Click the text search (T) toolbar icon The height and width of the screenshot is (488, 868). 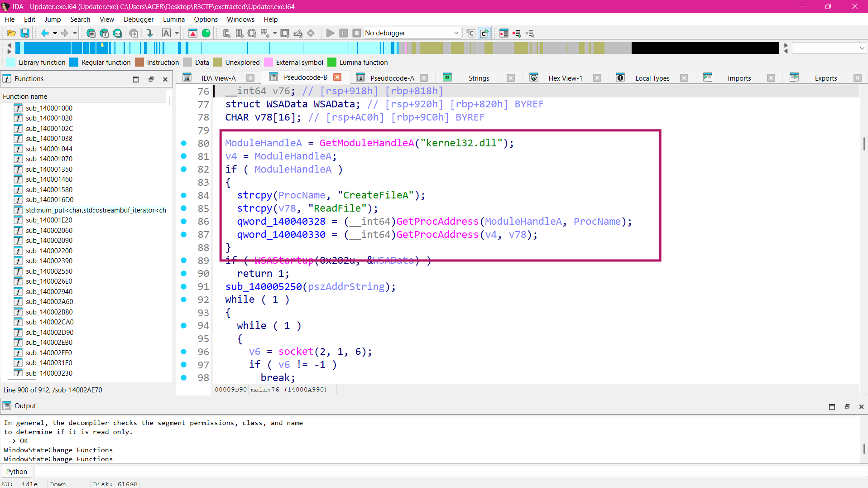tap(104, 33)
